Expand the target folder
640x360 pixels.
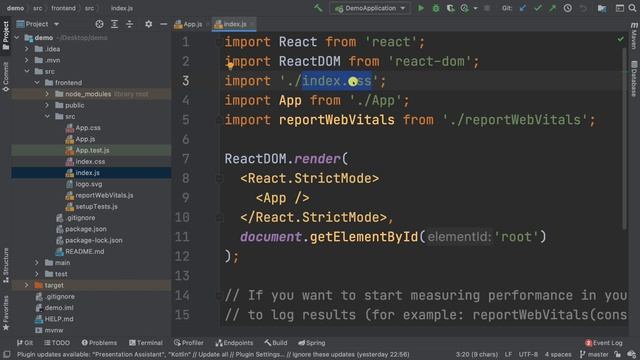pos(27,285)
